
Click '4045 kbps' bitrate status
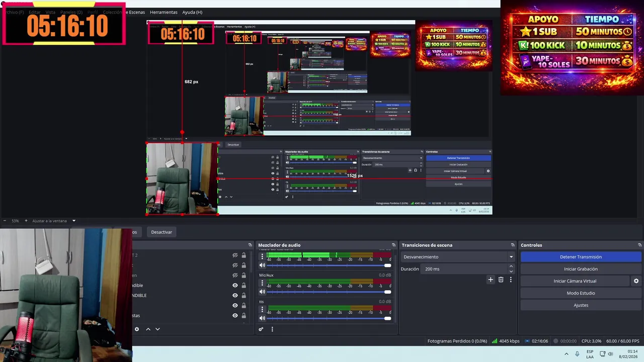tap(506, 341)
